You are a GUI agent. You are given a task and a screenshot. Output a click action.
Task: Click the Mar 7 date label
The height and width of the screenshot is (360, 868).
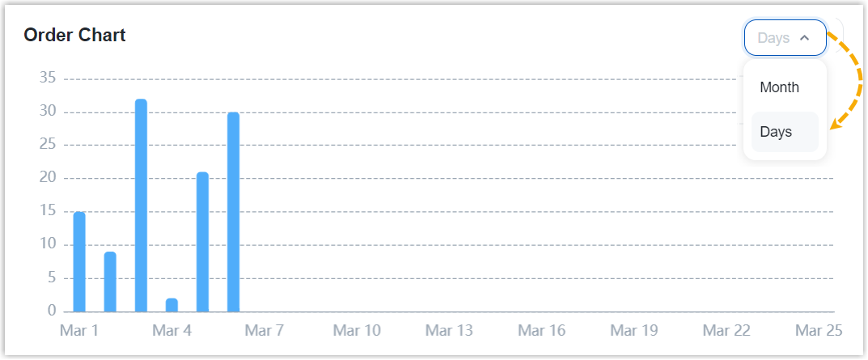point(265,330)
